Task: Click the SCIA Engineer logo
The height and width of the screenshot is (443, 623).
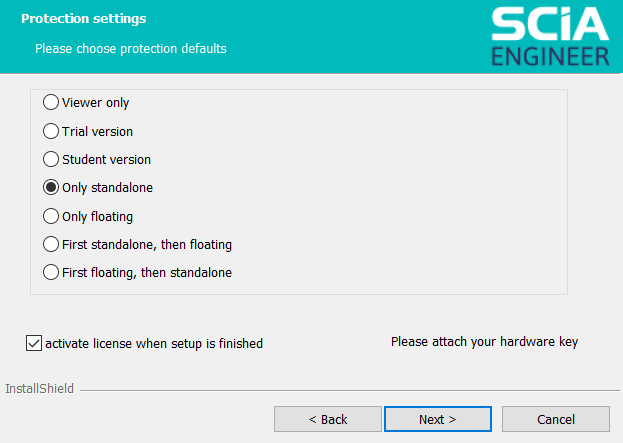Action: pyautogui.click(x=550, y=37)
